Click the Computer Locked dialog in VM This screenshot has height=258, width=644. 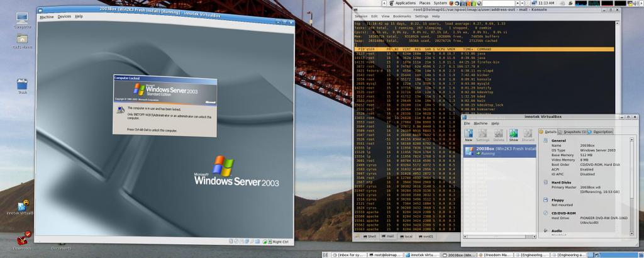tap(165, 106)
